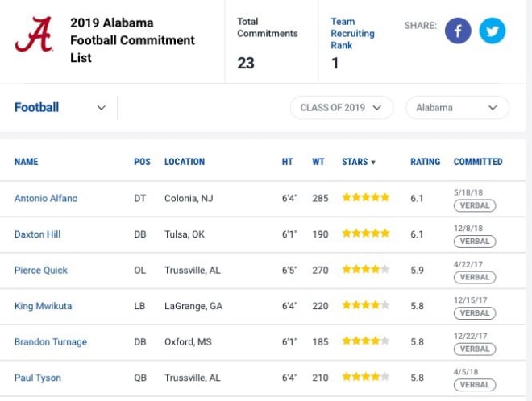The width and height of the screenshot is (532, 401).
Task: Sort by the POS column header
Action: point(142,162)
